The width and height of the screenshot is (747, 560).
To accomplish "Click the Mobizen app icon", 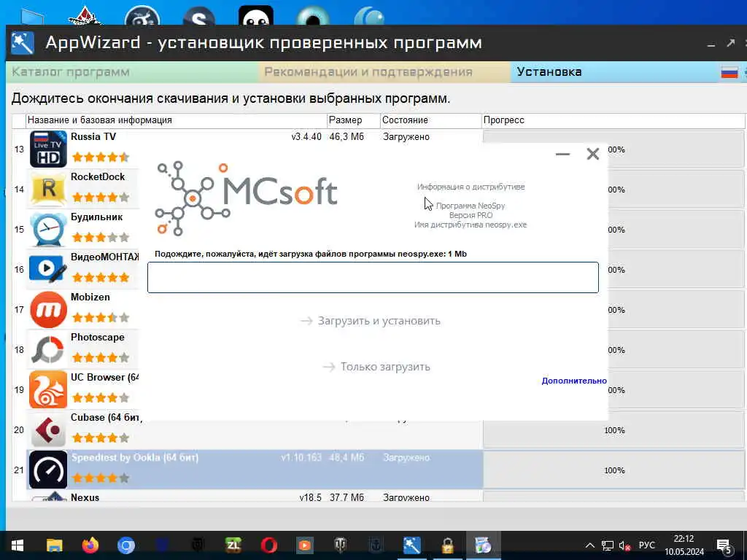I will [48, 309].
